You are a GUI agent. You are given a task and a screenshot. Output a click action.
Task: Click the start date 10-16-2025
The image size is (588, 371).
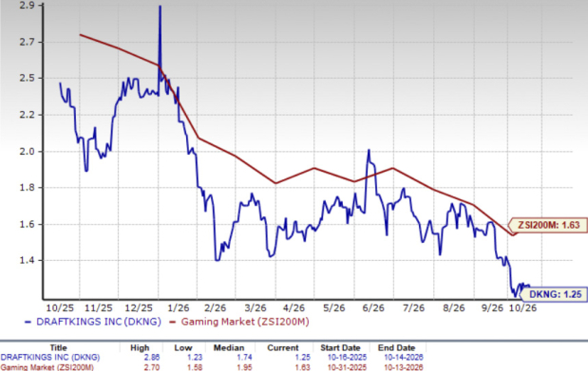pos(347,357)
